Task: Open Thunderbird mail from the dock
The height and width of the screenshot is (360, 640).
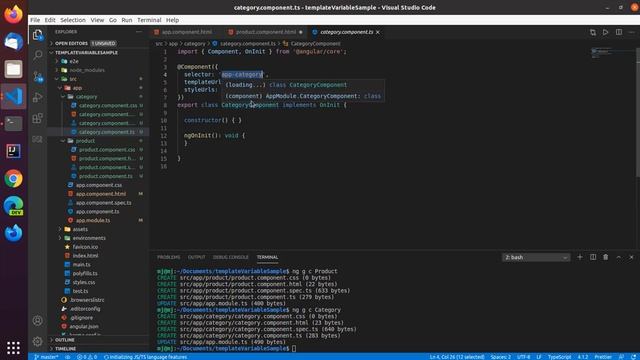Action: tap(13, 42)
